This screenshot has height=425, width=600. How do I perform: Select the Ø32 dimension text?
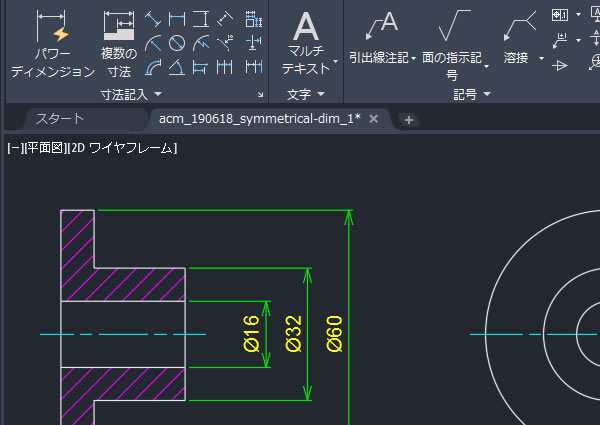(293, 334)
